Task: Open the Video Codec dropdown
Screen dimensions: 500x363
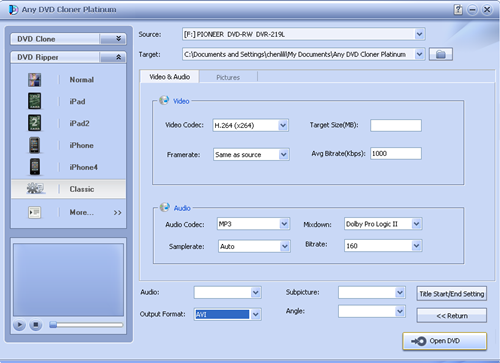Action: click(x=283, y=125)
